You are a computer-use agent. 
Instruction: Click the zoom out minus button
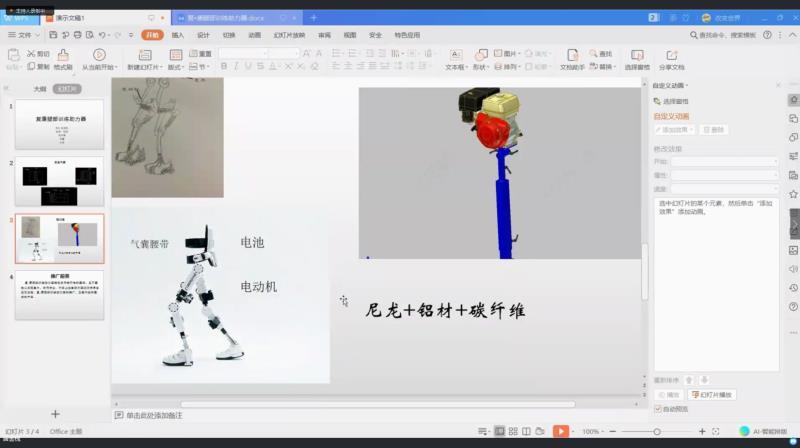(x=613, y=432)
